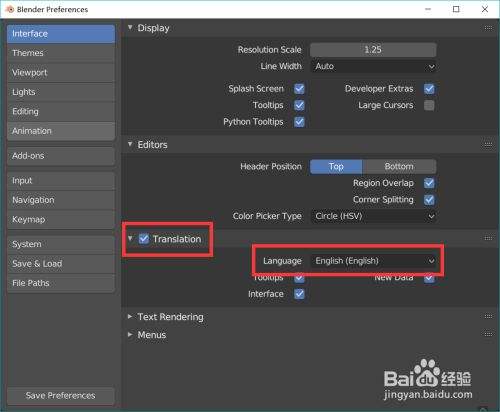Enable the Large Cursors checkbox
This screenshot has height=412, width=500.
[429, 105]
